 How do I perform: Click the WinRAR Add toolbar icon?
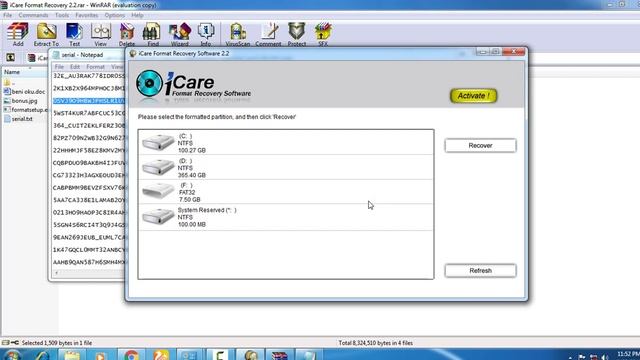click(18, 34)
